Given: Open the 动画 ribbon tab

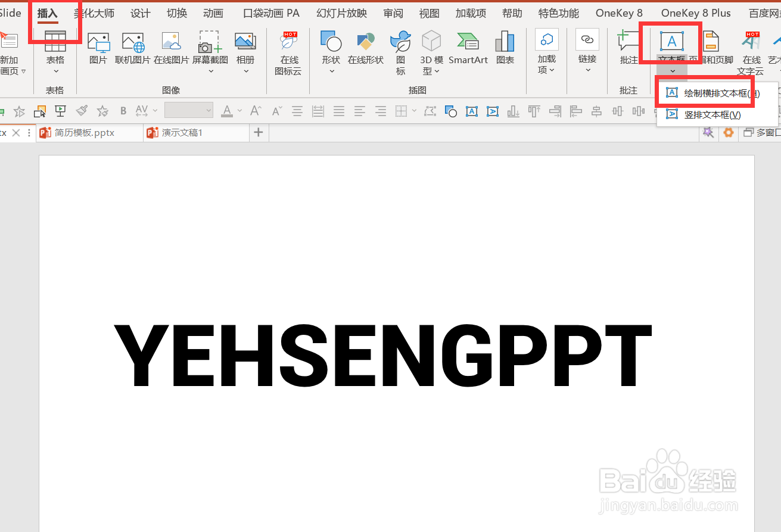Looking at the screenshot, I should coord(213,13).
